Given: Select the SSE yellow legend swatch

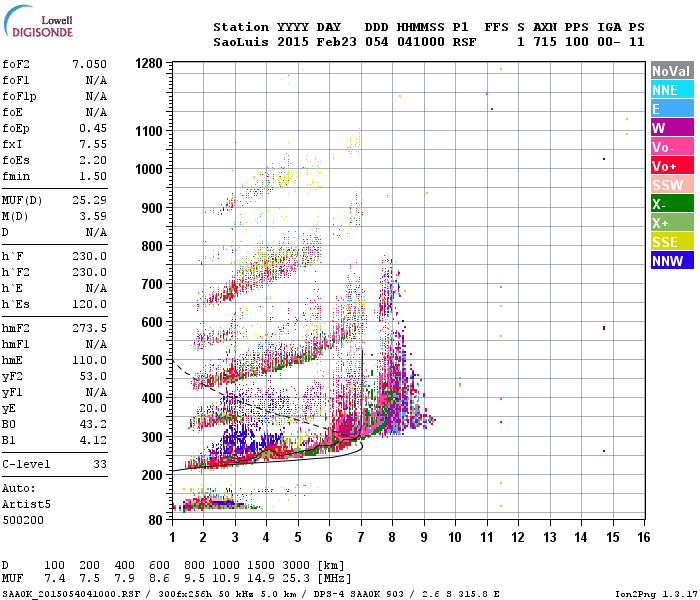Looking at the screenshot, I should tap(672, 242).
